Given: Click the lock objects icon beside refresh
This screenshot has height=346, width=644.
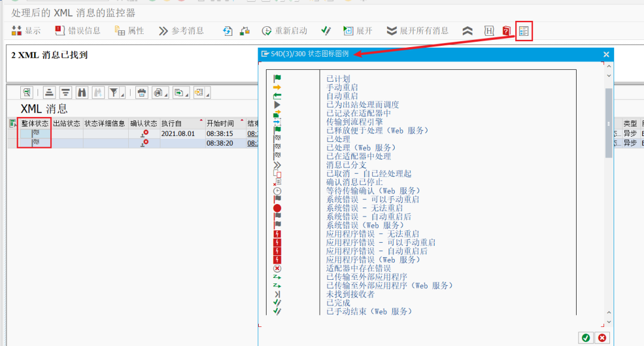Looking at the screenshot, I should click(245, 31).
